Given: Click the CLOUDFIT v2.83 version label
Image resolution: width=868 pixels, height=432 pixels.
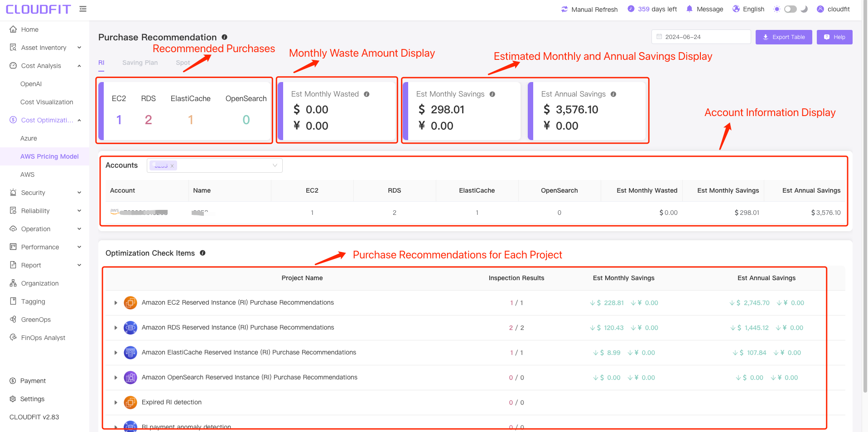Looking at the screenshot, I should coord(34,417).
